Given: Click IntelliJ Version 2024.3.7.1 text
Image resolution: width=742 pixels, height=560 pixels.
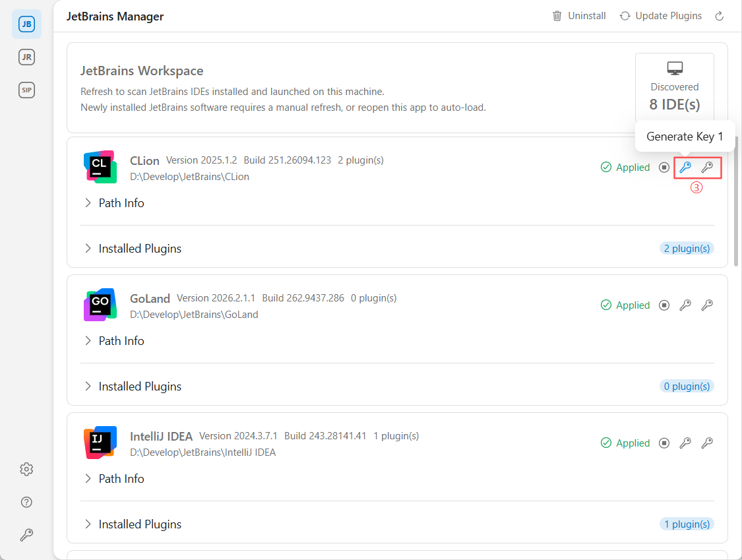Looking at the screenshot, I should click(x=238, y=435).
